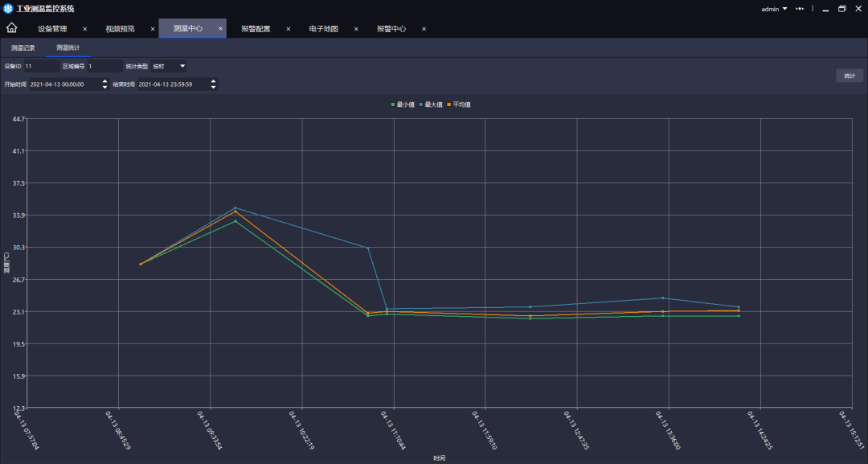Switch to the 设备管理 tab
This screenshot has height=464, width=868.
tap(52, 29)
